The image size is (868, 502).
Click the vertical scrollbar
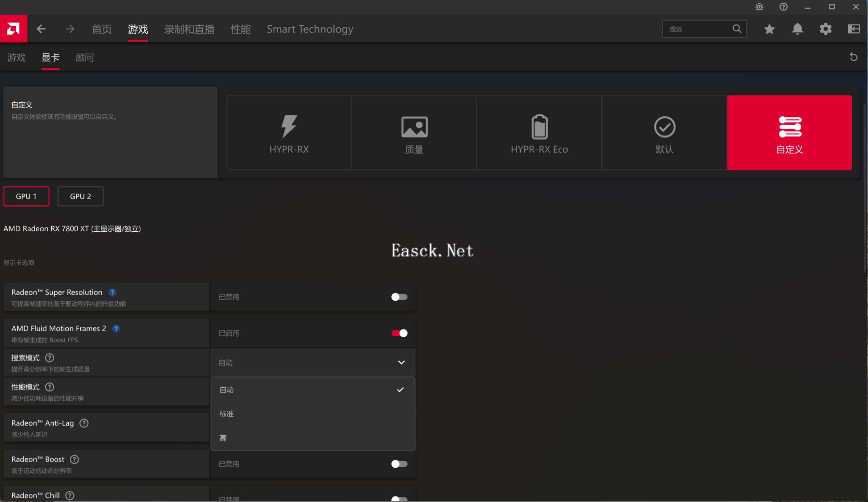click(x=865, y=188)
